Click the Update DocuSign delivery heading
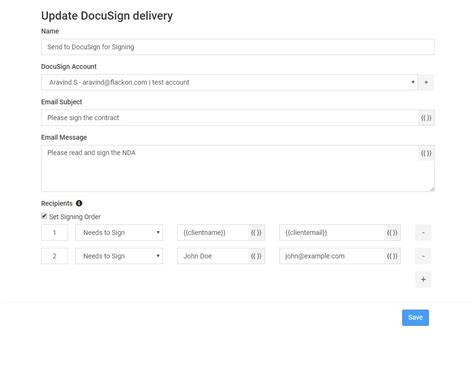This screenshot has width=474, height=367. click(x=107, y=16)
